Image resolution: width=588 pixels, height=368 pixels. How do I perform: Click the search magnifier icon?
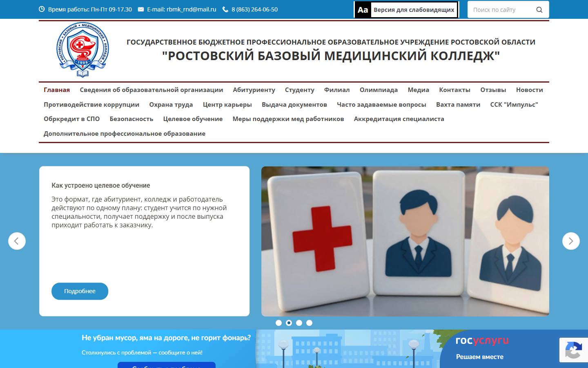(539, 10)
